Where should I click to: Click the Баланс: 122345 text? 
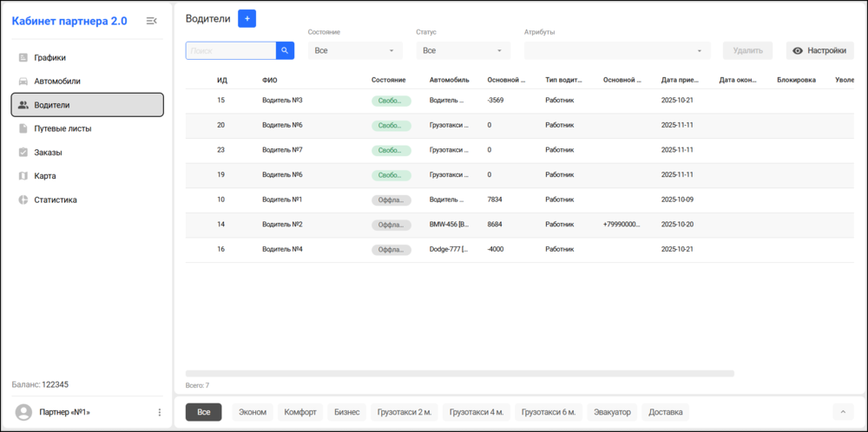(x=40, y=384)
